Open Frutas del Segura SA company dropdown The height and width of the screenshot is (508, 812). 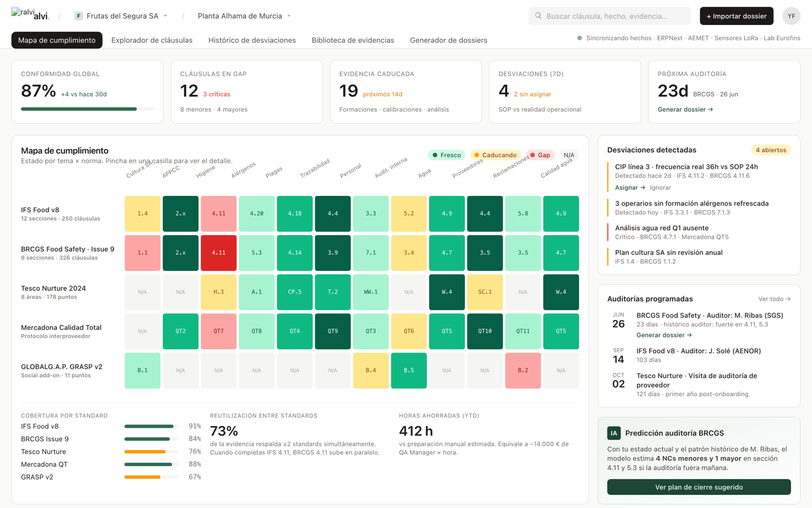pos(121,16)
